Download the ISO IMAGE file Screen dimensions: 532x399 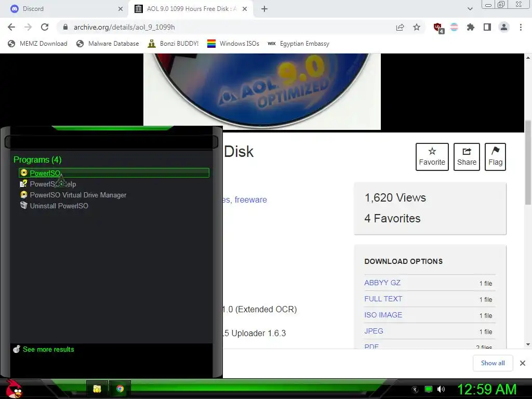383,315
